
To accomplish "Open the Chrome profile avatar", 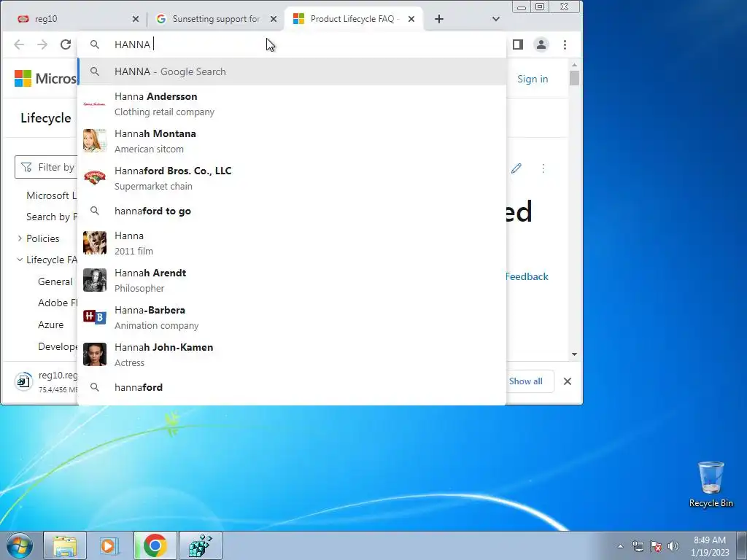I will pyautogui.click(x=541, y=44).
